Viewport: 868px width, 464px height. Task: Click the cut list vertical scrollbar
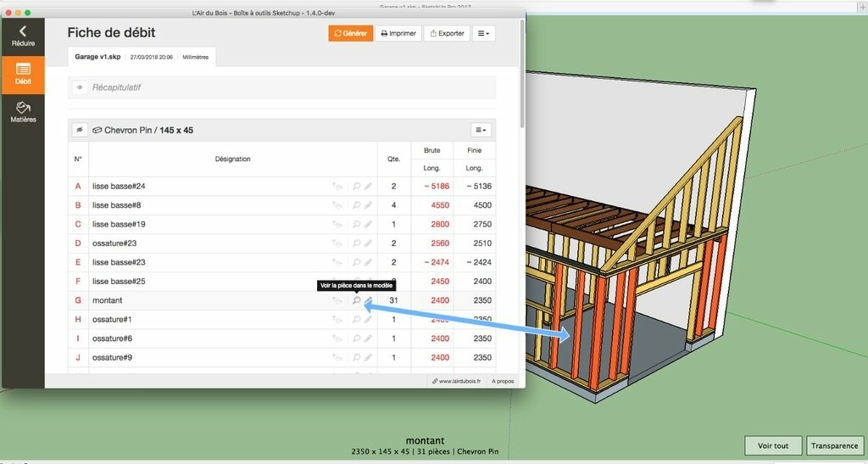point(522,72)
